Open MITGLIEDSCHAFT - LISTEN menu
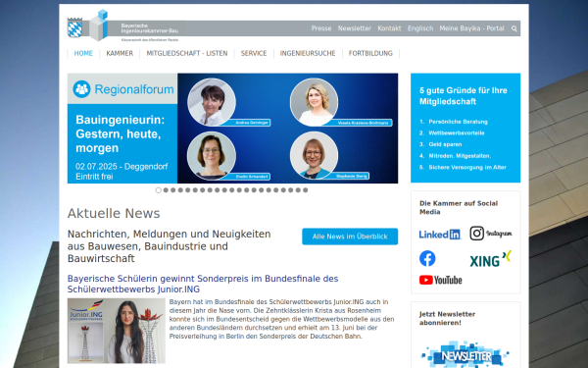This screenshot has width=588, height=368. (187, 53)
